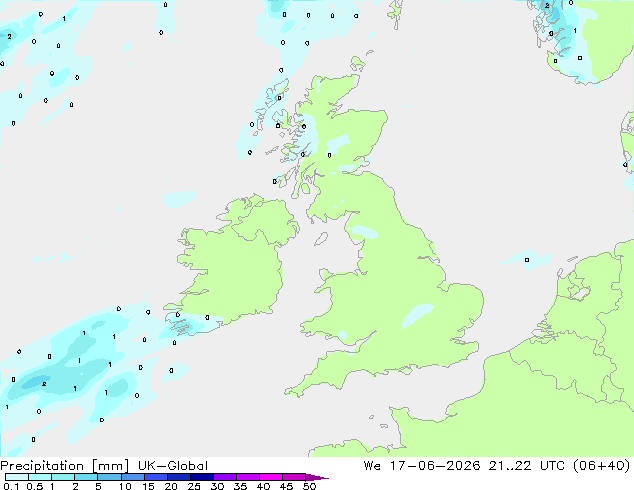Select the 0.5–1 mm legend color box
The height and width of the screenshot is (490, 634).
click(x=40, y=477)
